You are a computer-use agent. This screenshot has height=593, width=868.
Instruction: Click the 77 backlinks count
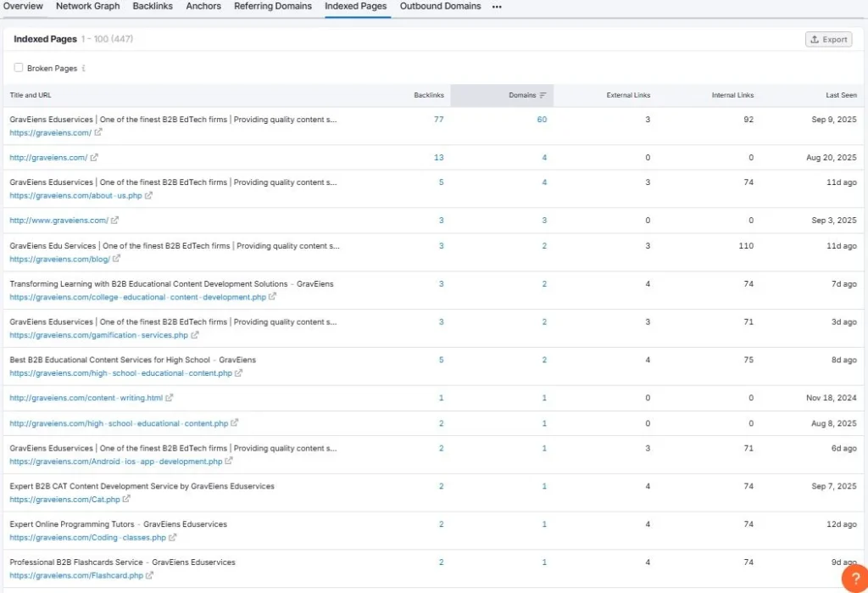pyautogui.click(x=439, y=119)
